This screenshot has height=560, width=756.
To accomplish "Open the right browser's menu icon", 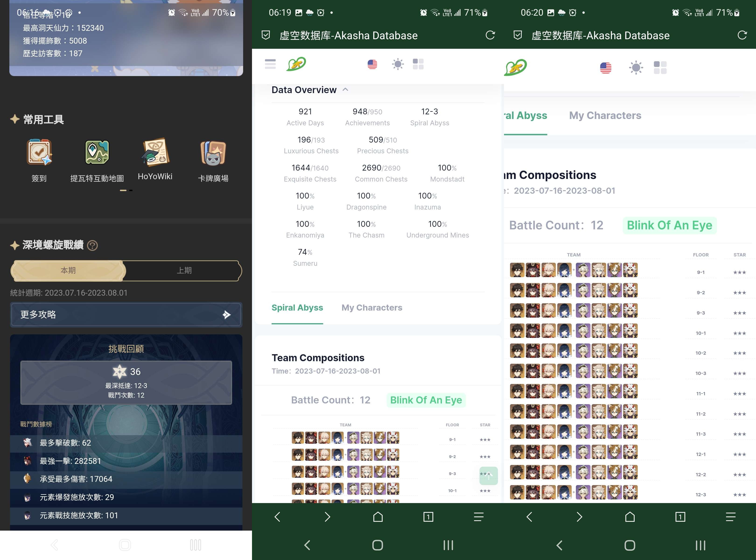I will click(x=731, y=517).
